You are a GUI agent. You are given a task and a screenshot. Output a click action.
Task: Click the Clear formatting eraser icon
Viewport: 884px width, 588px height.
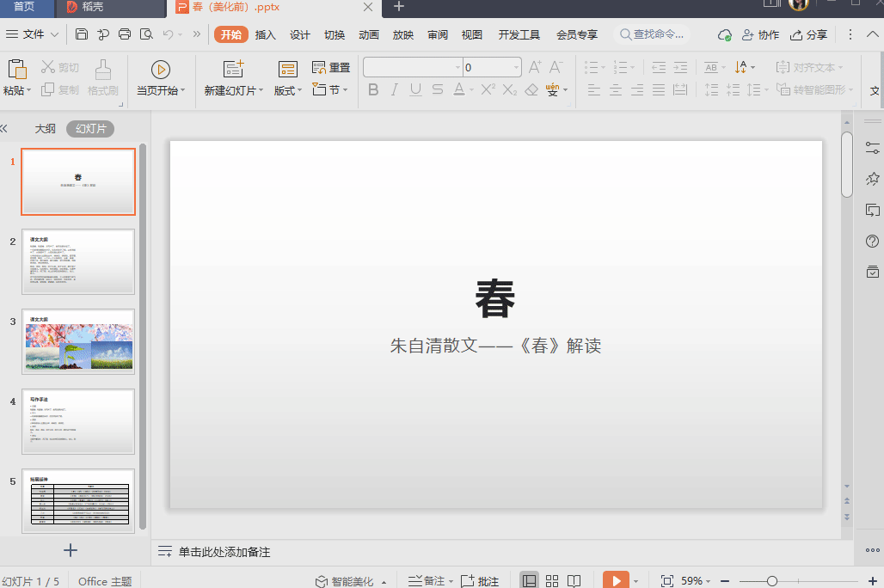[531, 89]
